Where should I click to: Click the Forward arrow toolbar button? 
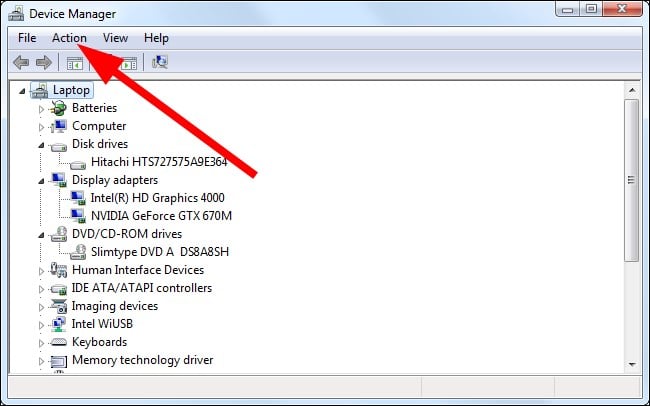pyautogui.click(x=44, y=63)
